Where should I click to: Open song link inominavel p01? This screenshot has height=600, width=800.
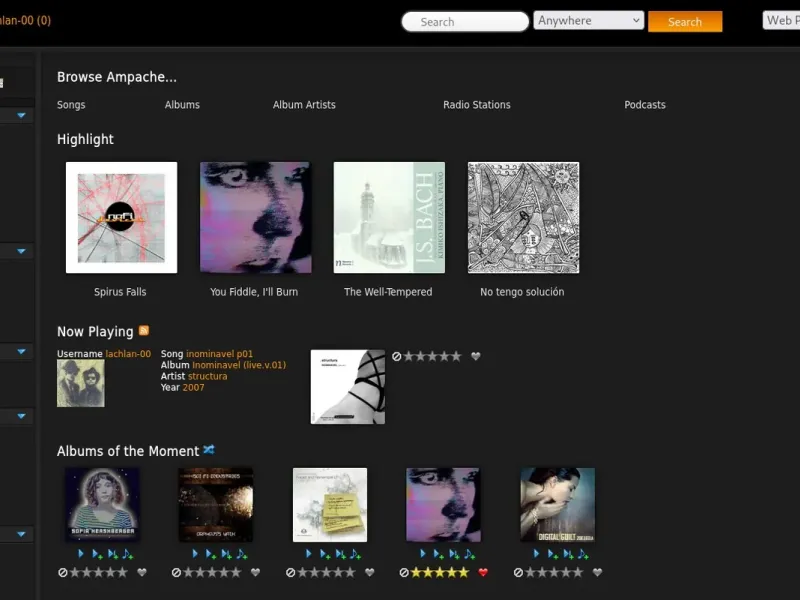click(x=219, y=354)
